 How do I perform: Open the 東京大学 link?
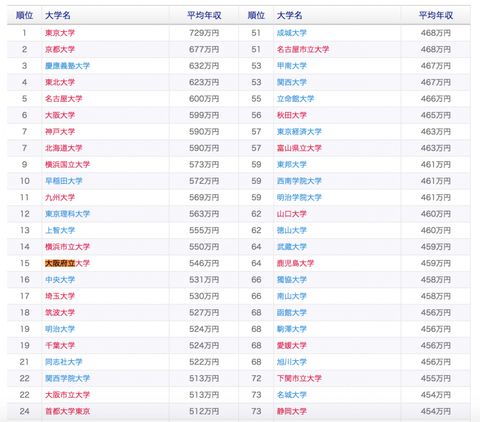[x=60, y=33]
